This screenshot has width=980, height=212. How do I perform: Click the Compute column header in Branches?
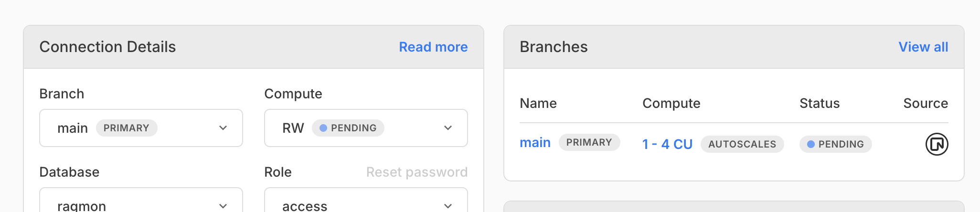point(671,103)
